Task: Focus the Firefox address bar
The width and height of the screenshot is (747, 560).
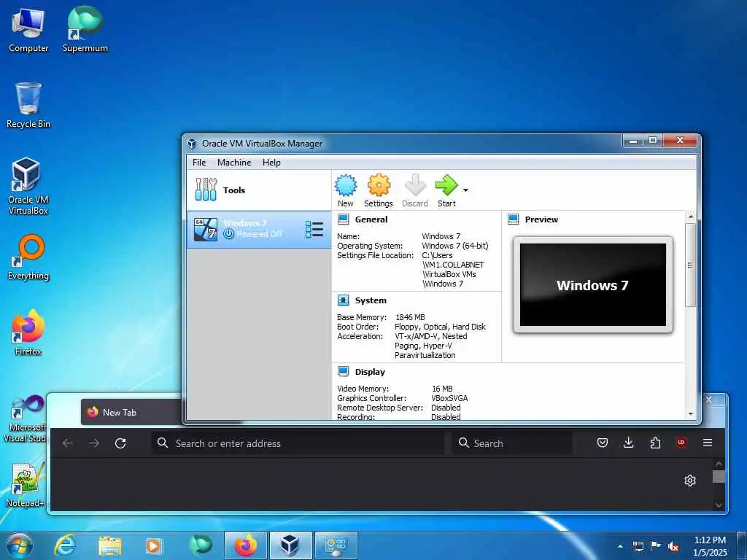Action: [298, 443]
